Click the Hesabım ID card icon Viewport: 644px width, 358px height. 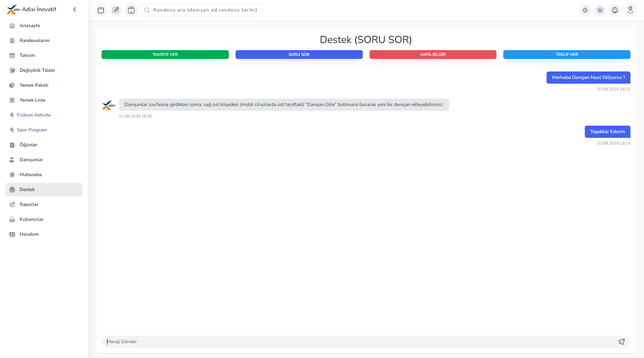[12, 234]
